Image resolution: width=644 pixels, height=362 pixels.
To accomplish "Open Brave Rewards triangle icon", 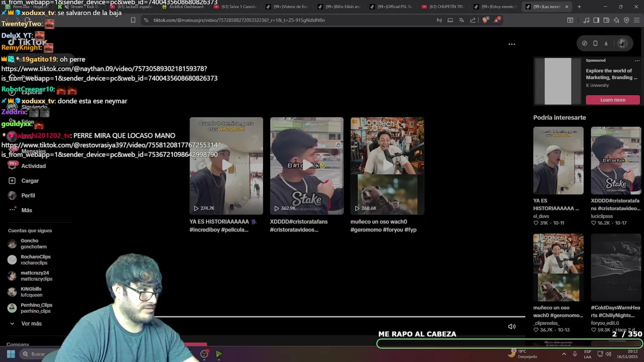I will pos(497,20).
